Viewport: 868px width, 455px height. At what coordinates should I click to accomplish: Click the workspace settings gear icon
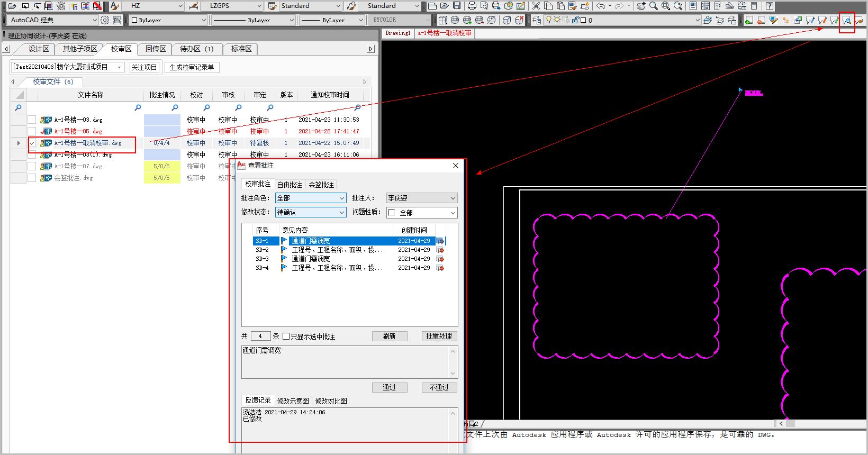[105, 20]
